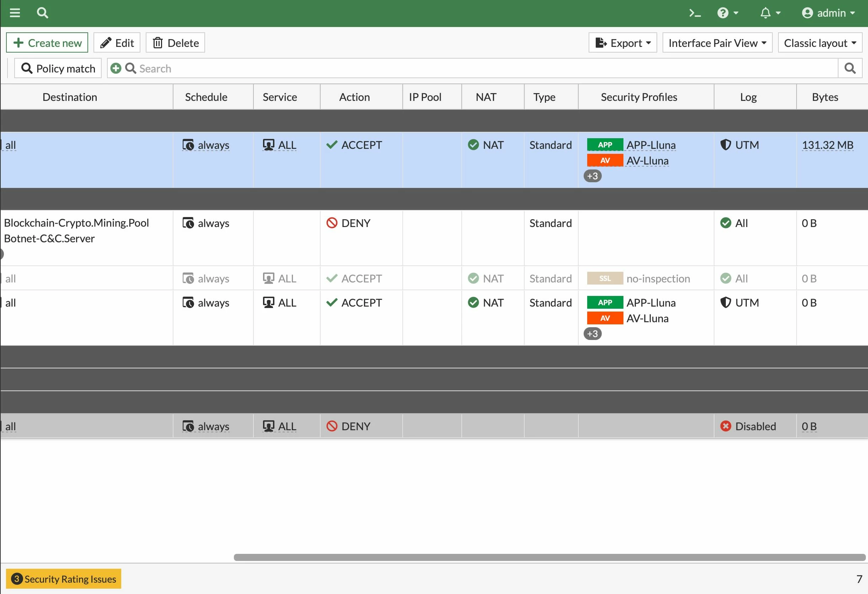Viewport: 868px width, 594px height.
Task: Click the UTM shield in last ACCEPT row
Action: pyautogui.click(x=725, y=302)
